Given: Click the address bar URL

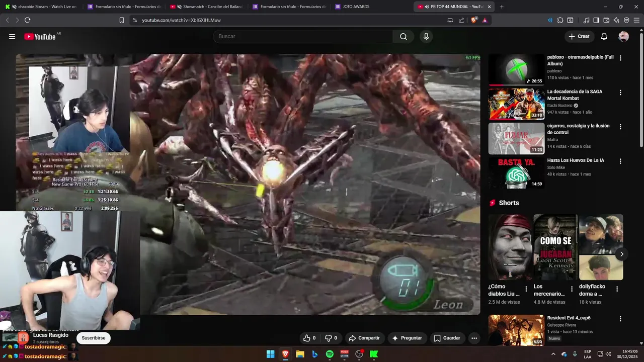Looking at the screenshot, I should tap(181, 20).
